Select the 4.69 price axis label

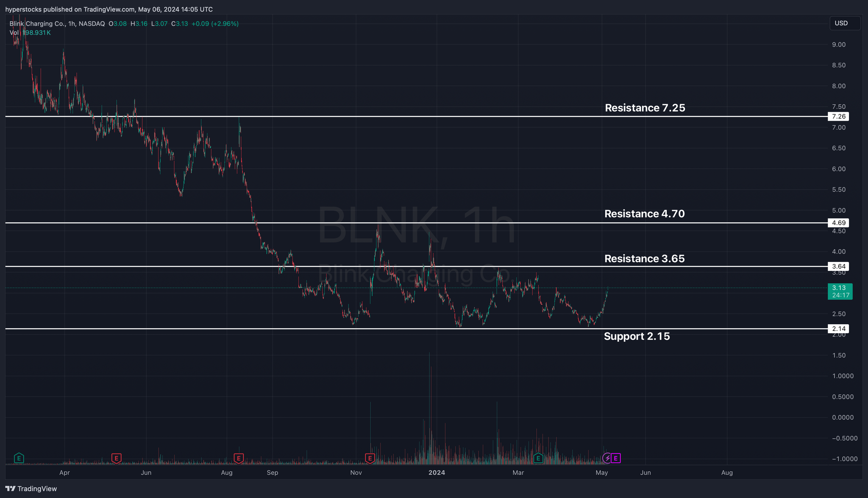[x=838, y=223]
